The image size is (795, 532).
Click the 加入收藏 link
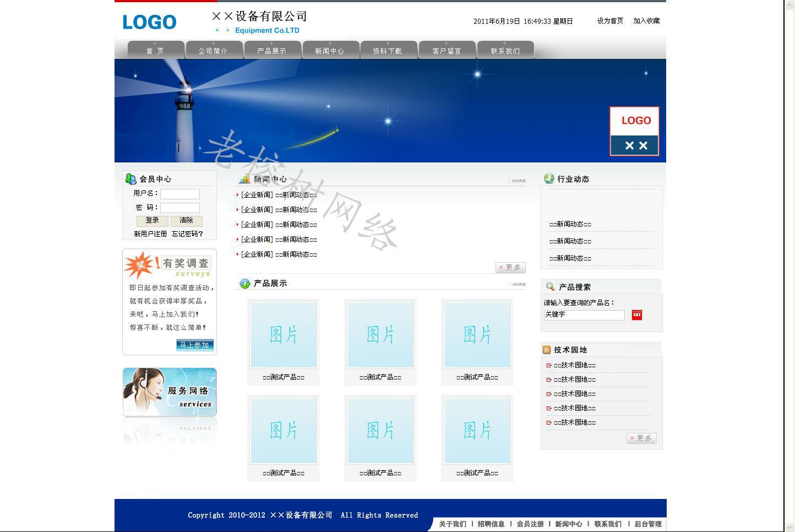pyautogui.click(x=646, y=21)
